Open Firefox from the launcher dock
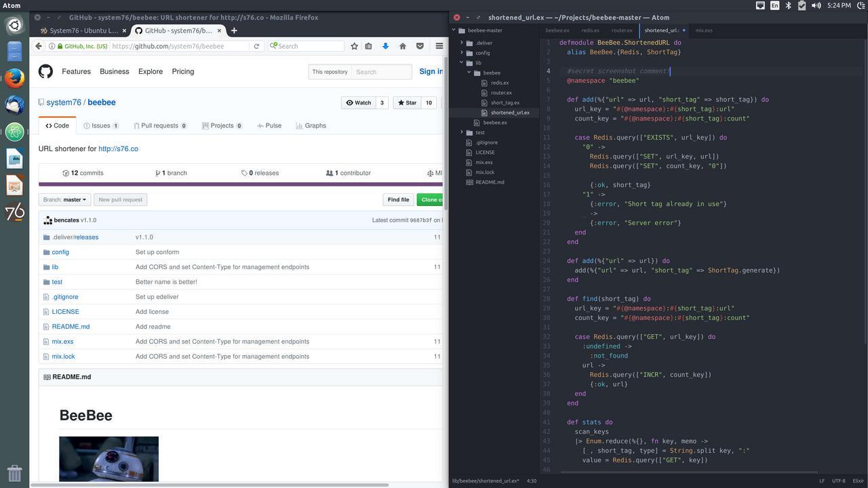This screenshot has height=488, width=868. coord(15,79)
